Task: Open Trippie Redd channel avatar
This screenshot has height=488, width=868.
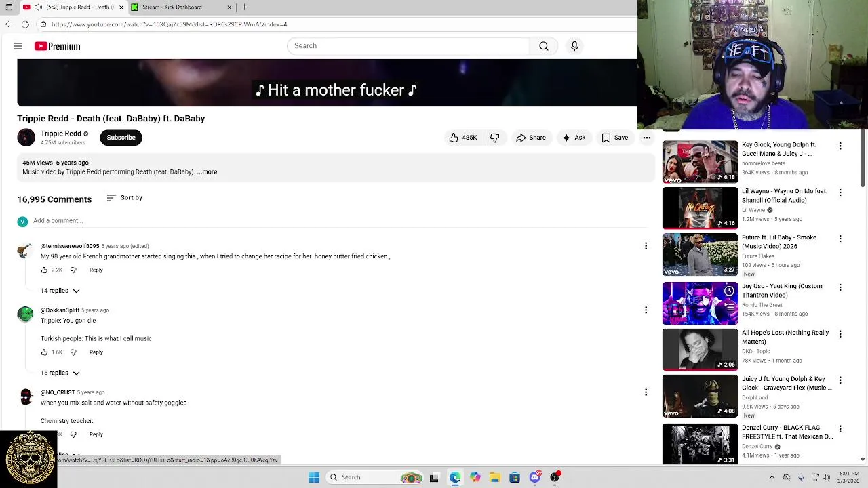Action: click(x=26, y=138)
